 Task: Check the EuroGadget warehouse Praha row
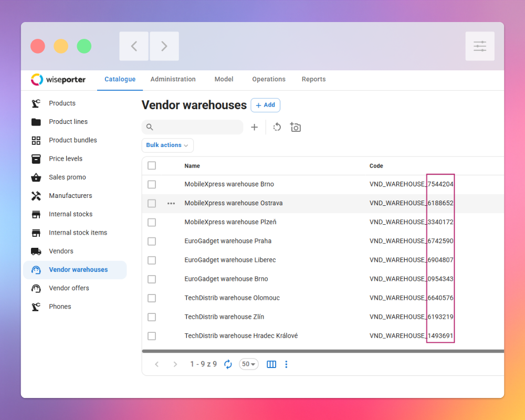pyautogui.click(x=152, y=241)
